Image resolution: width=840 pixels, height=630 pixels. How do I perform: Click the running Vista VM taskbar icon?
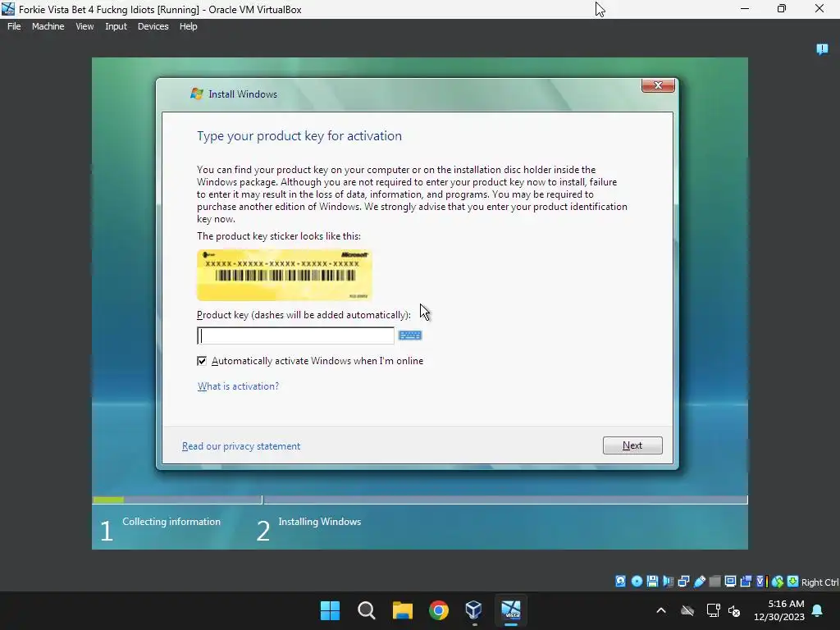510,610
